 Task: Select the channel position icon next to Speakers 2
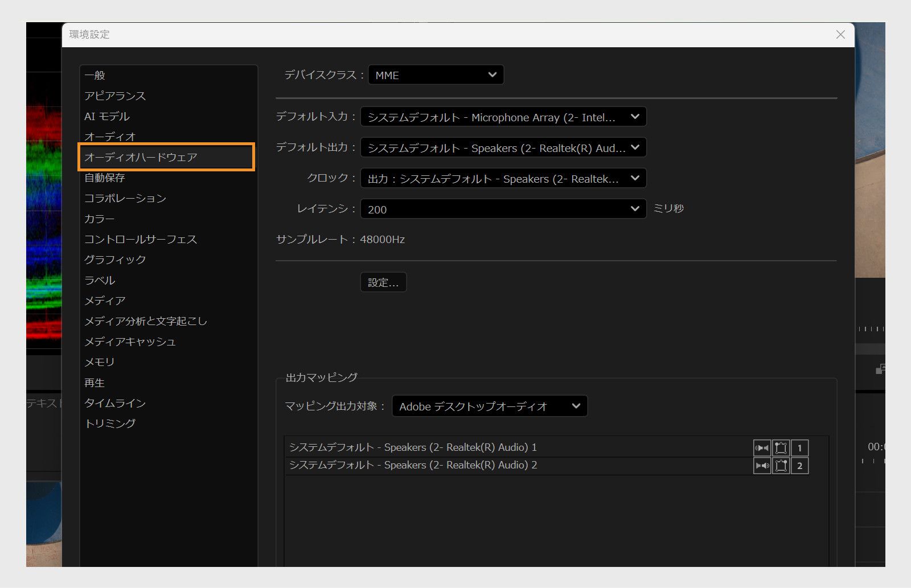(x=781, y=465)
